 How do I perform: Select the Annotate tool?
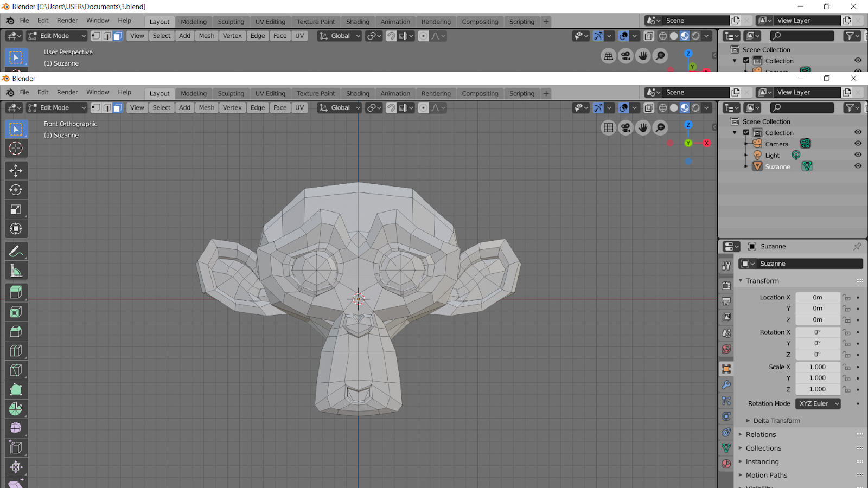click(16, 251)
